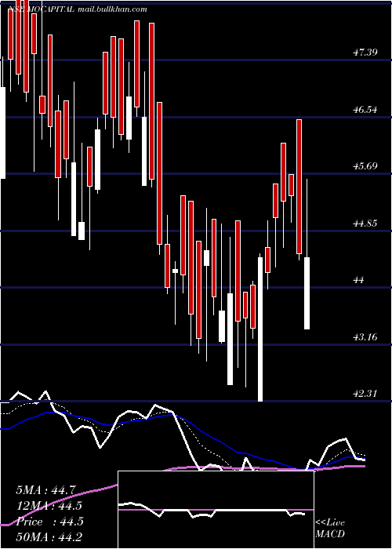Viewport: 392px width, 549px height.
Task: Click the last white candlestick on the right
Action: click(x=307, y=293)
